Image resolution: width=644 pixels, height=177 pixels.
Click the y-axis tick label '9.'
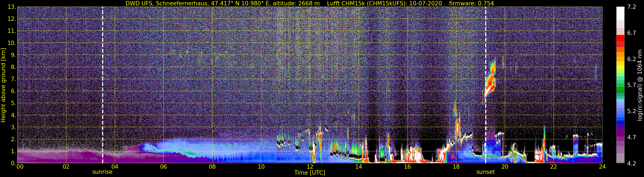13,55
